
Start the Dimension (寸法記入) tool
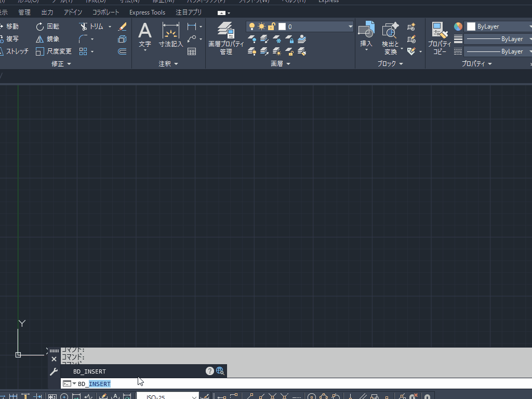coord(171,34)
